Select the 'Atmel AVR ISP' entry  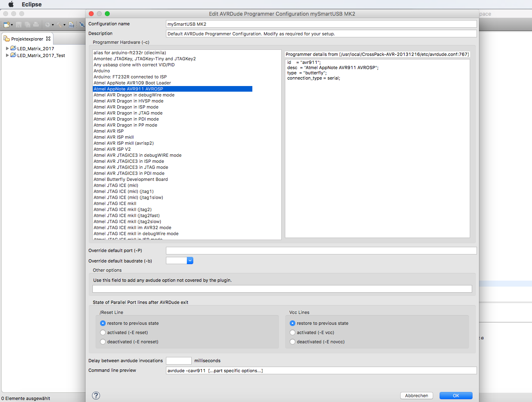[x=108, y=131]
